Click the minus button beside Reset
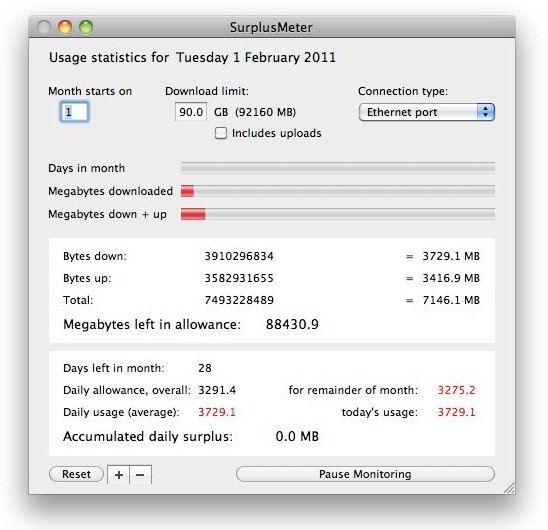548x530 pixels. [140, 474]
